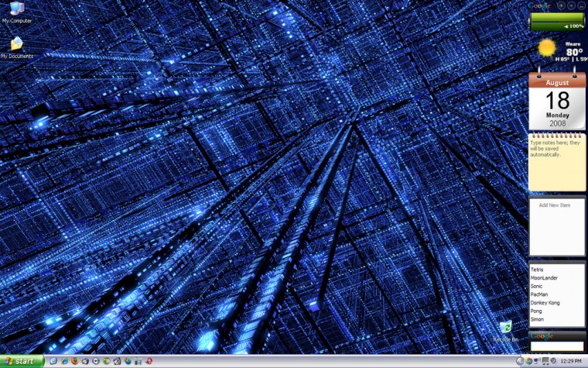Show desktop from Quick Launch bar
This screenshot has height=368, width=588.
click(53, 361)
